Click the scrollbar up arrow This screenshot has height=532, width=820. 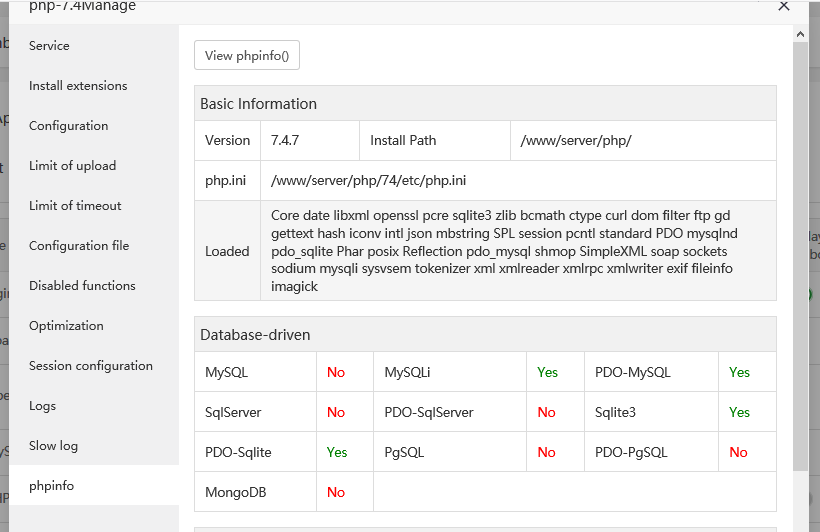coord(800,34)
